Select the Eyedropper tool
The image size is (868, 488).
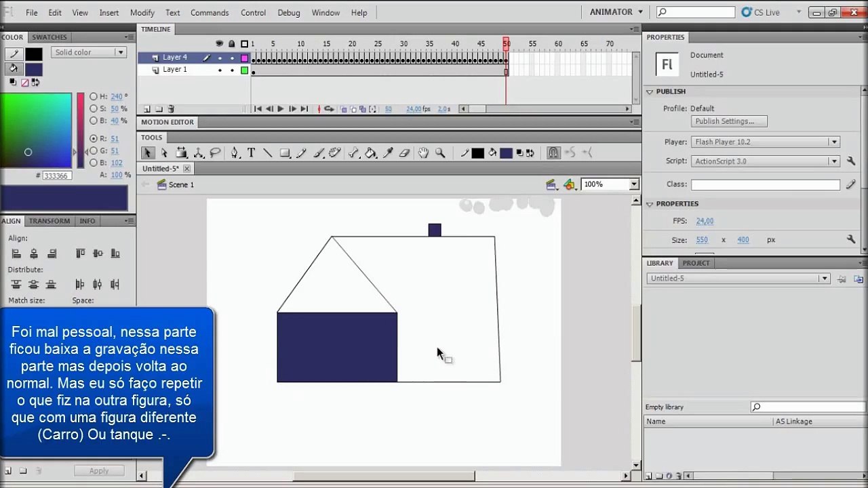(388, 153)
